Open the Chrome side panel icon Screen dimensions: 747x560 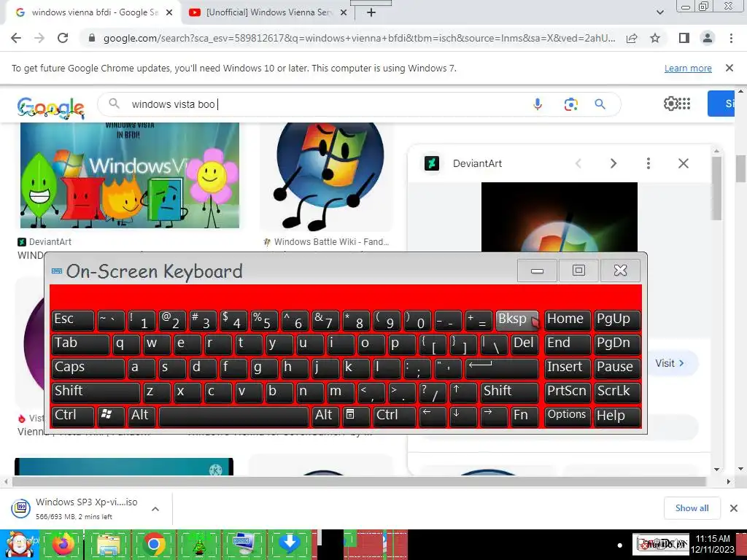[684, 38]
